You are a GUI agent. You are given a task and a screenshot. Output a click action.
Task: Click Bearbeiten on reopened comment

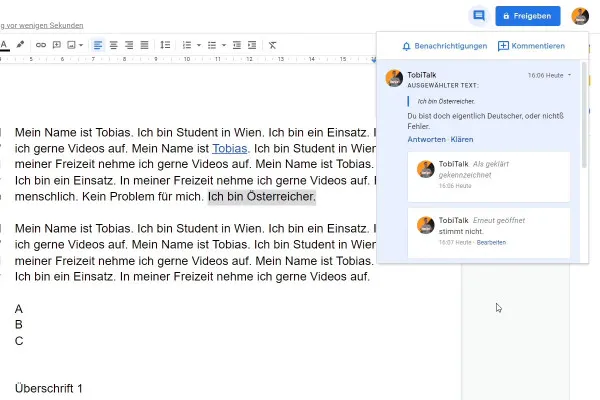point(491,242)
